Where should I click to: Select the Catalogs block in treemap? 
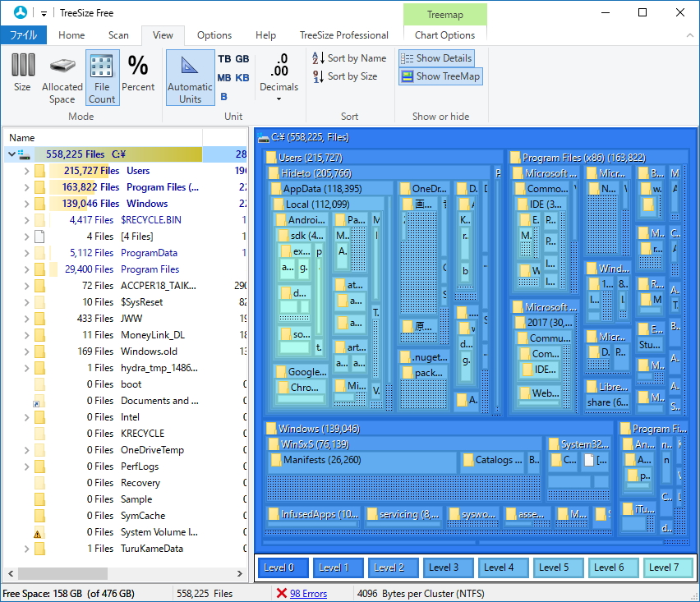pyautogui.click(x=492, y=461)
